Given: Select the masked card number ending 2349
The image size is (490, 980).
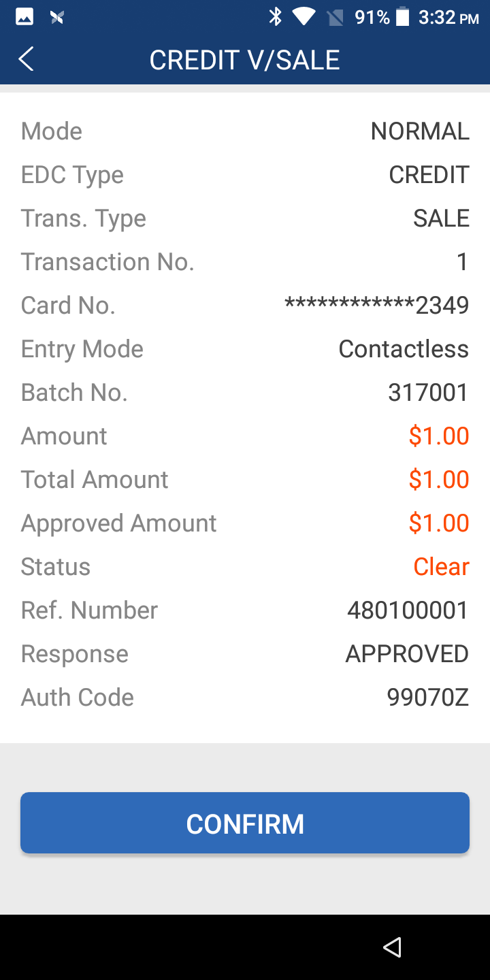Looking at the screenshot, I should (376, 306).
